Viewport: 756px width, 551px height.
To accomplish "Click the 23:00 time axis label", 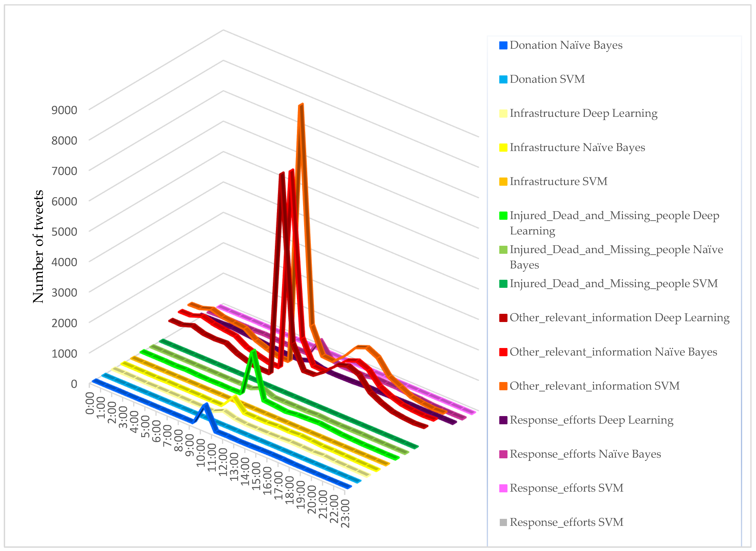I will pos(345,514).
